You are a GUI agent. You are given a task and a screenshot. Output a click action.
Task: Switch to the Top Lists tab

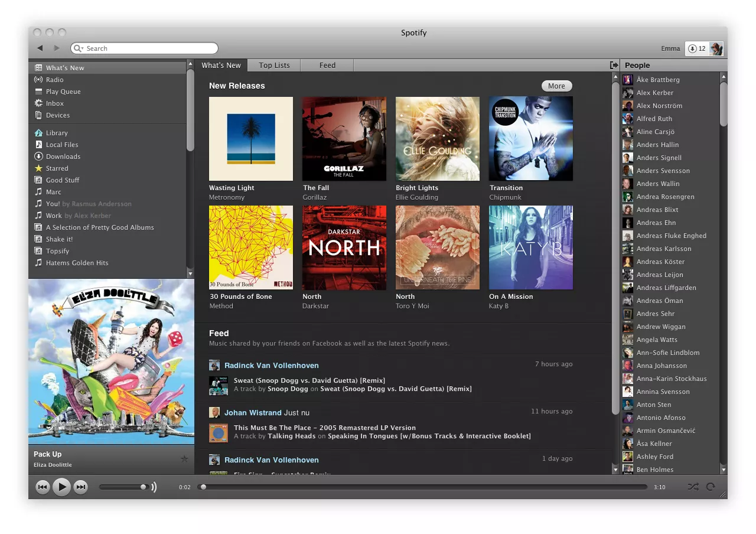pyautogui.click(x=273, y=65)
